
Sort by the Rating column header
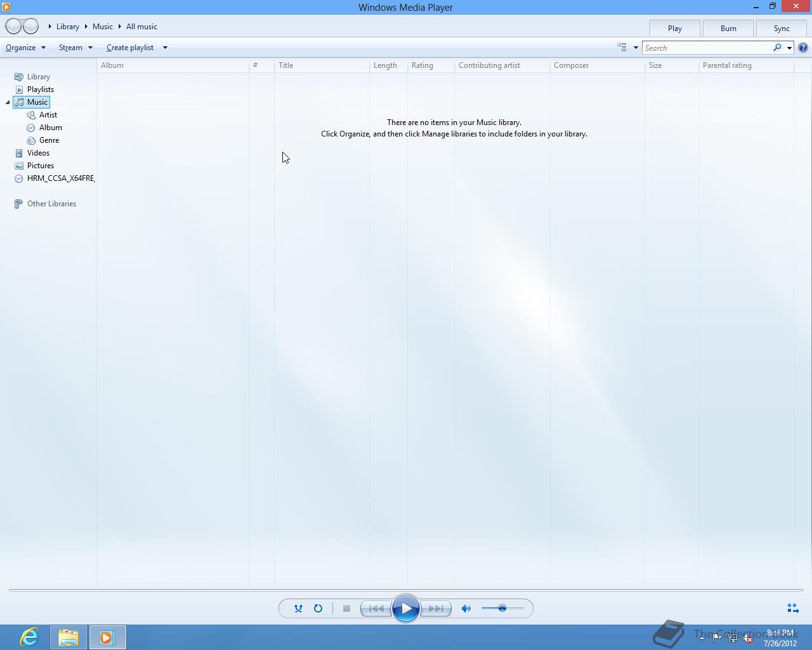(431, 65)
